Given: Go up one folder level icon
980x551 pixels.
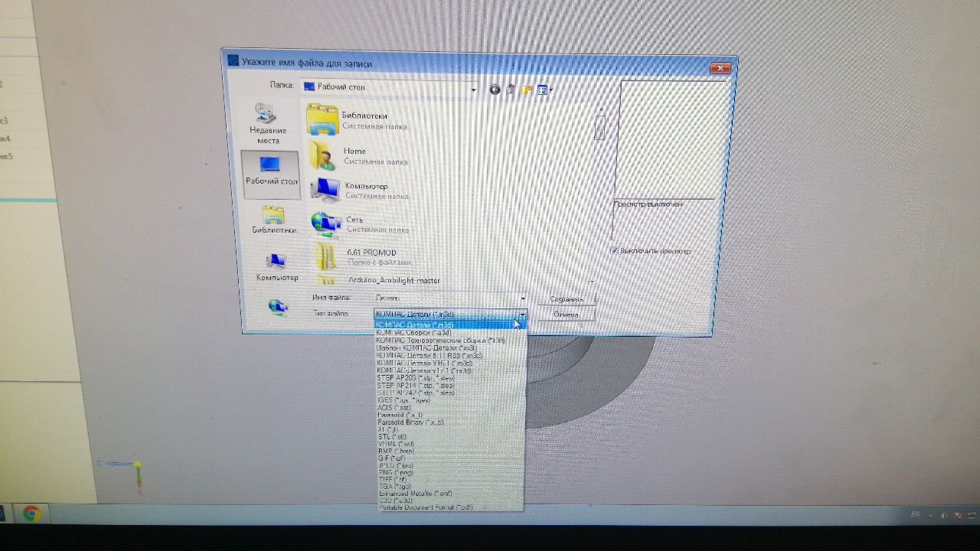Looking at the screenshot, I should [x=511, y=90].
